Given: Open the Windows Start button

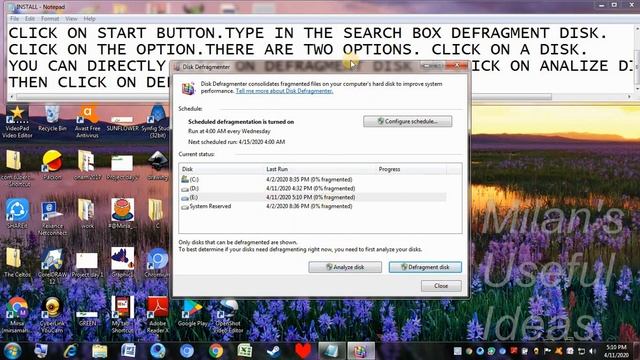Looking at the screenshot, I should coord(12,351).
